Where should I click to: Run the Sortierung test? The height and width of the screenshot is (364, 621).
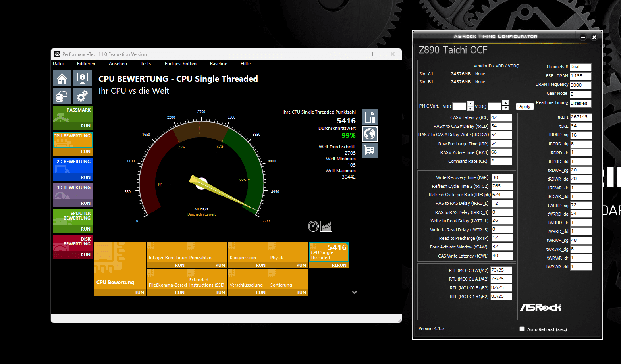301,293
